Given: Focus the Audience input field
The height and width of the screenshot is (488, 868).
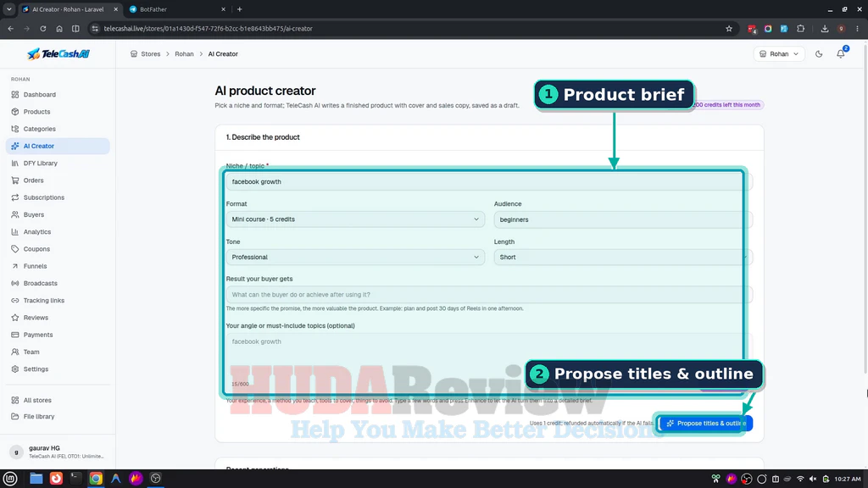Looking at the screenshot, I should pyautogui.click(x=623, y=219).
